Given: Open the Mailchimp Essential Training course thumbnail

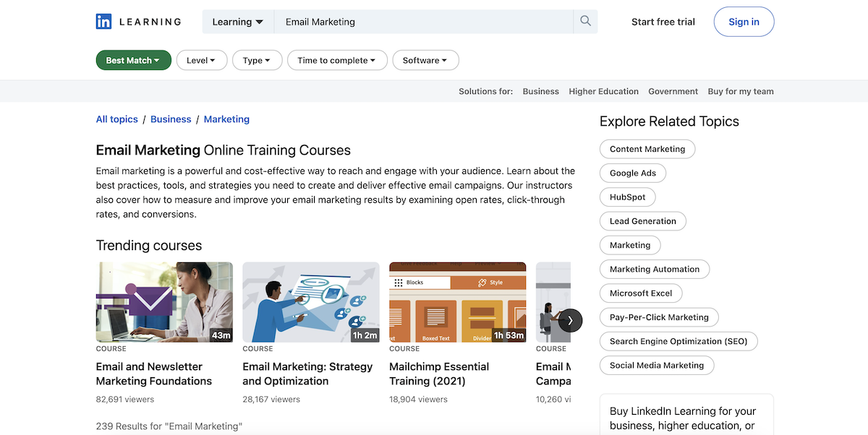Looking at the screenshot, I should click(x=457, y=301).
